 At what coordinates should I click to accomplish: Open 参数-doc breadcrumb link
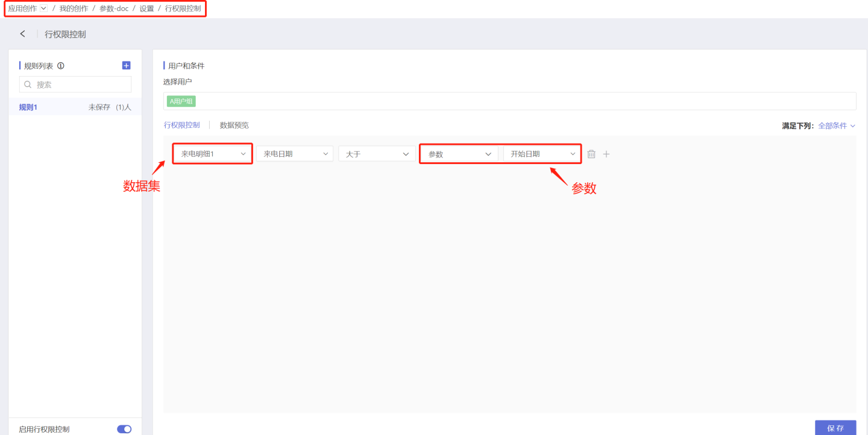coord(114,8)
